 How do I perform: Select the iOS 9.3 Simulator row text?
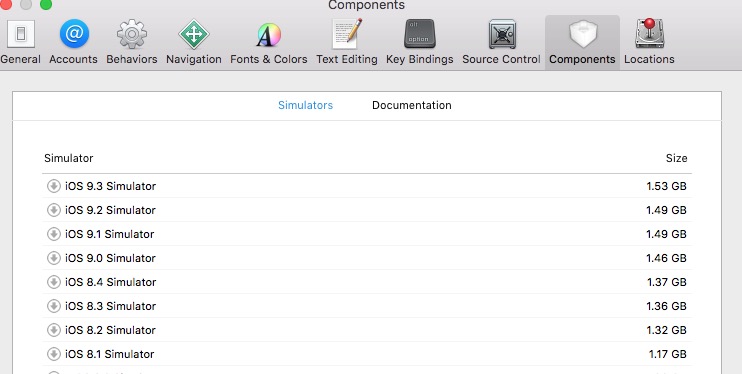coord(110,186)
